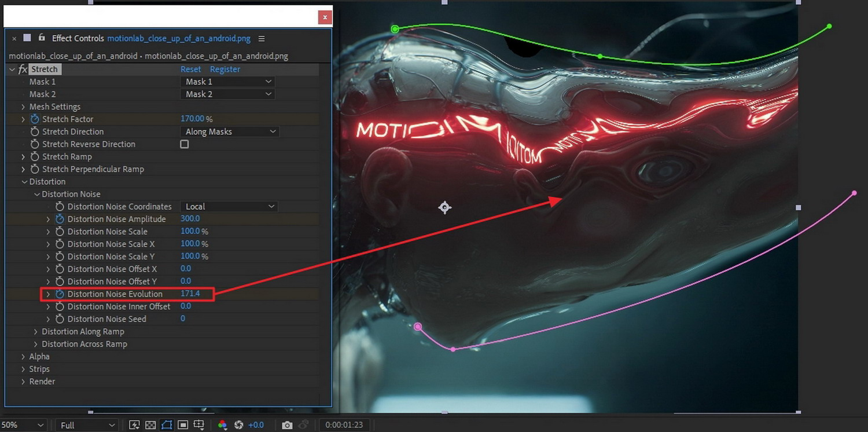
Task: Collapse the Stretch effect twirl arrow
Action: coord(12,69)
